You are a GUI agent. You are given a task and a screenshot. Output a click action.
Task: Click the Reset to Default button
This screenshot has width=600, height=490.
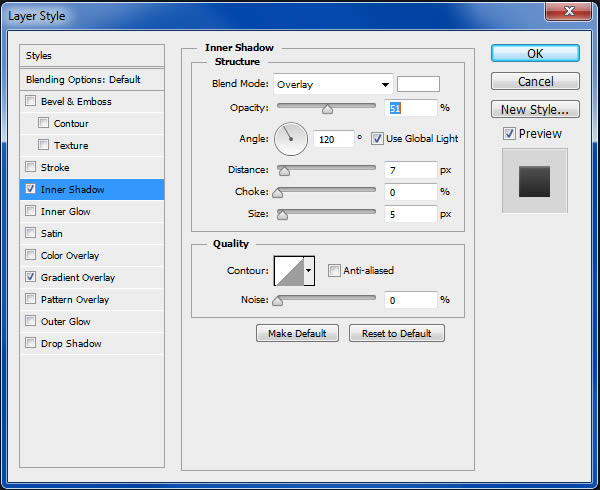click(x=397, y=333)
